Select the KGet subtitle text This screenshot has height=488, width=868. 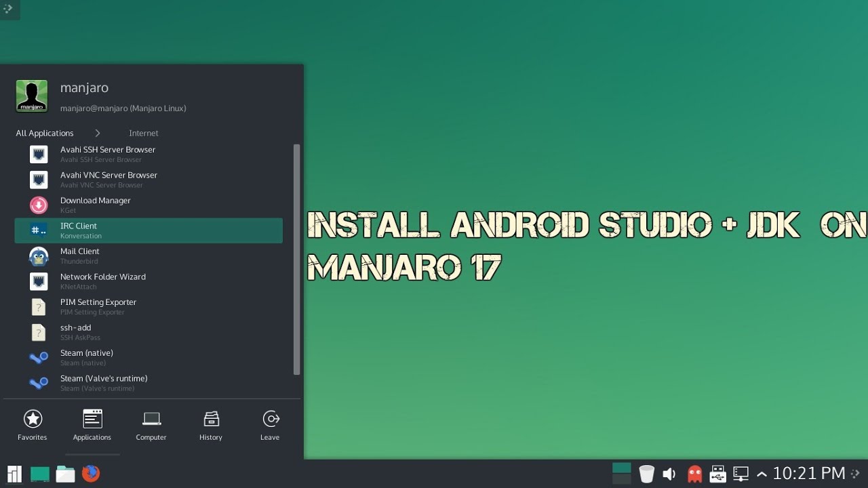coord(67,211)
